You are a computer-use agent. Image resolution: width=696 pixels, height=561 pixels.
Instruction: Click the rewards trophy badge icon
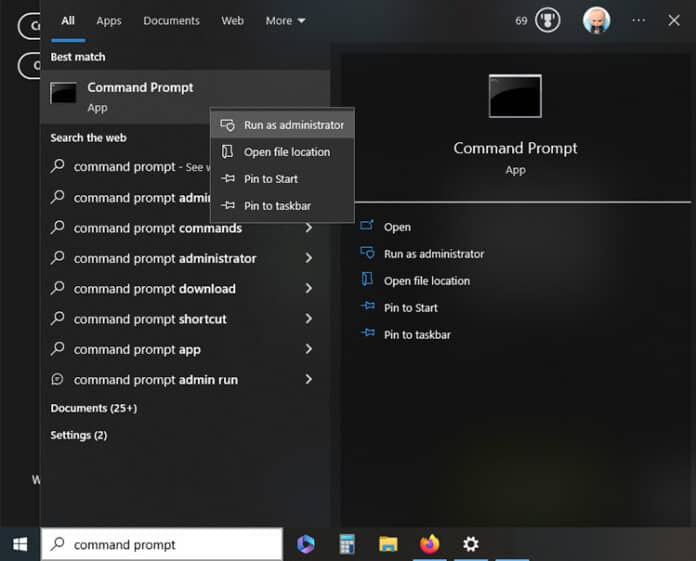pyautogui.click(x=547, y=20)
